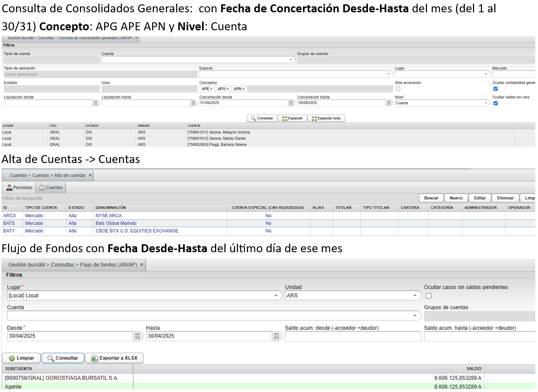
Task: Uncheck Ocultar saldos en cero
Action: tap(495, 103)
